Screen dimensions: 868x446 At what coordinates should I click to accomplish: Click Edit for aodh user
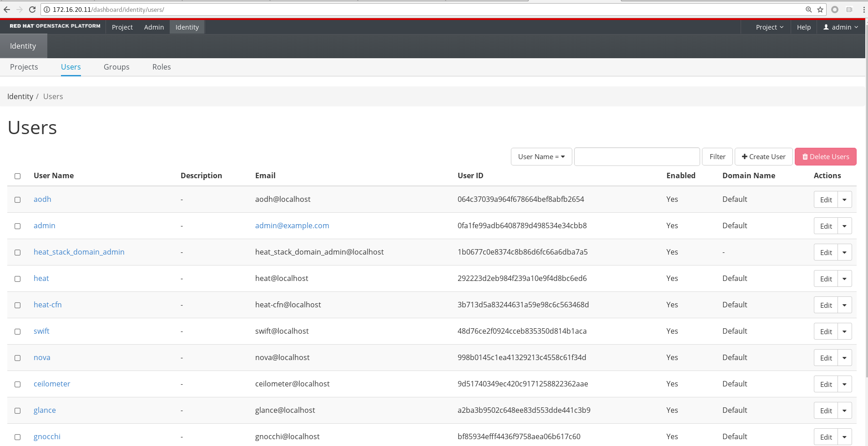click(826, 200)
